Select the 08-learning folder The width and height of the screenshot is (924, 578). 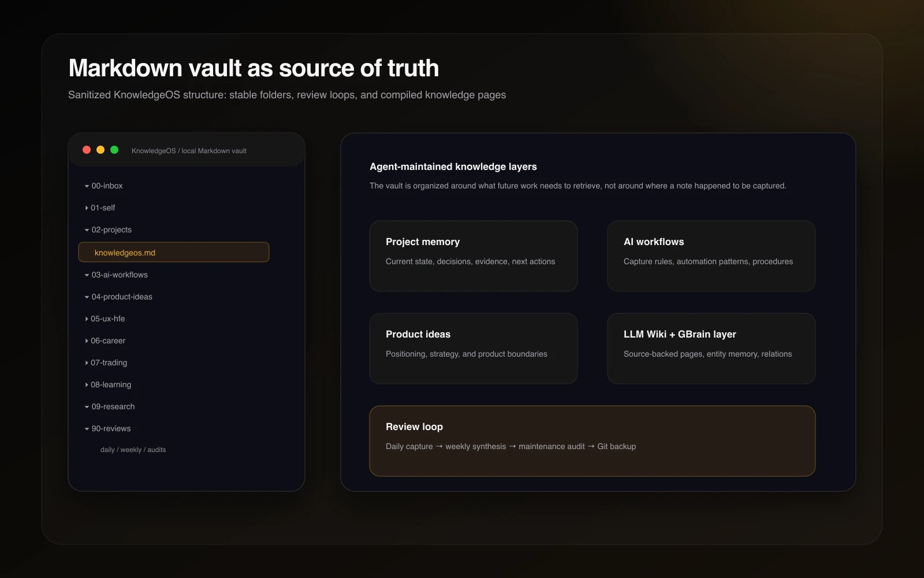(111, 384)
